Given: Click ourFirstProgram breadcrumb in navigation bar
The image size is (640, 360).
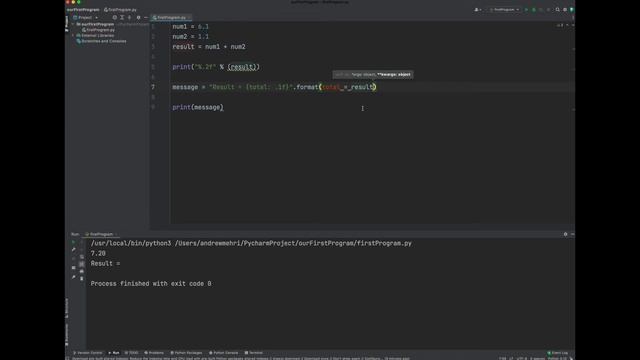Looking at the screenshot, I should (83, 9).
